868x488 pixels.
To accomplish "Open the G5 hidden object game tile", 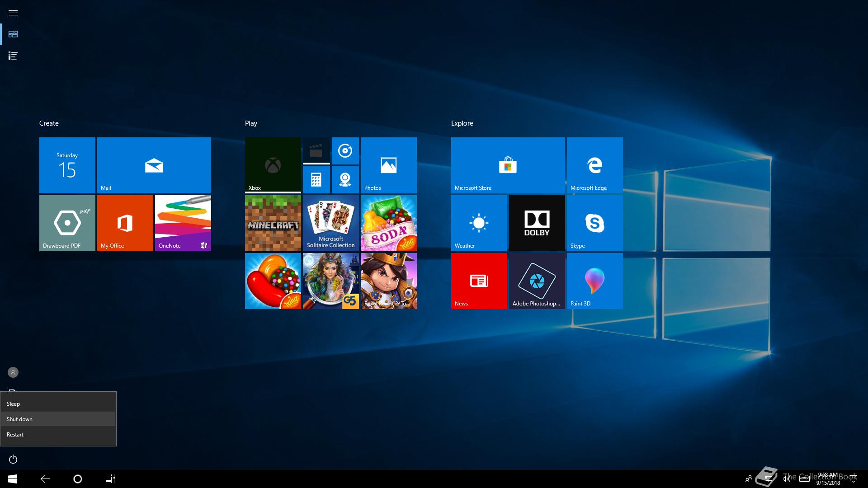I will (331, 281).
